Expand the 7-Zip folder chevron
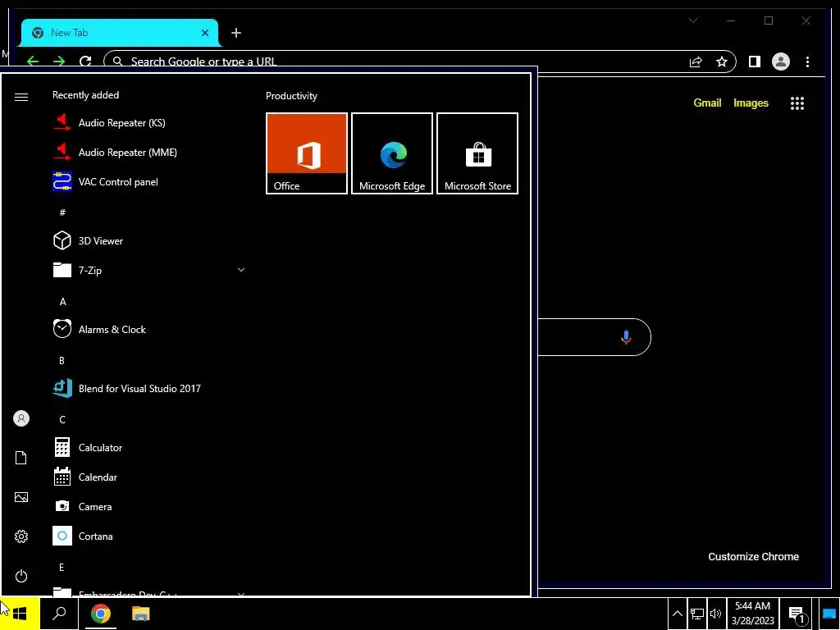This screenshot has width=840, height=630. pos(241,270)
